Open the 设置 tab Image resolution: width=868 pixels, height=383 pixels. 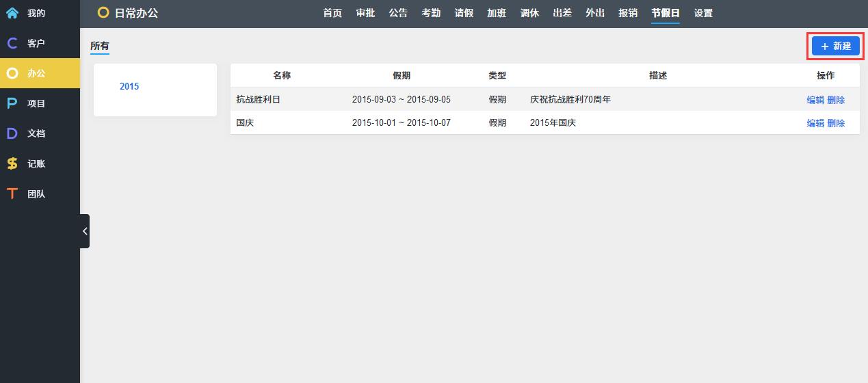click(703, 13)
